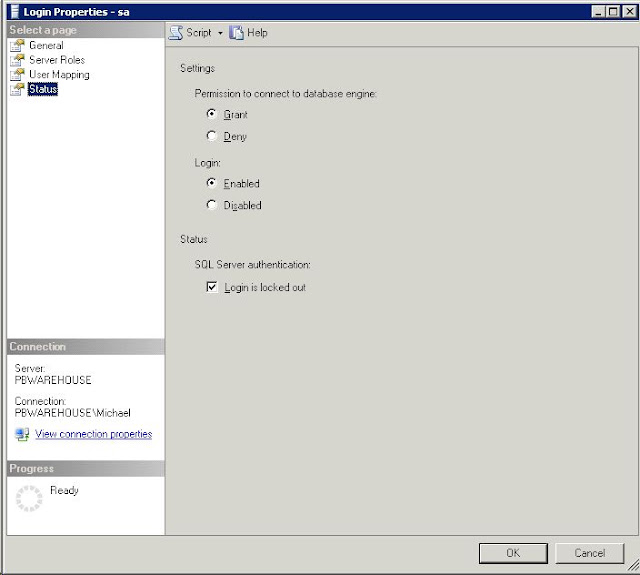Open View connection properties link
640x575 pixels.
tap(93, 434)
